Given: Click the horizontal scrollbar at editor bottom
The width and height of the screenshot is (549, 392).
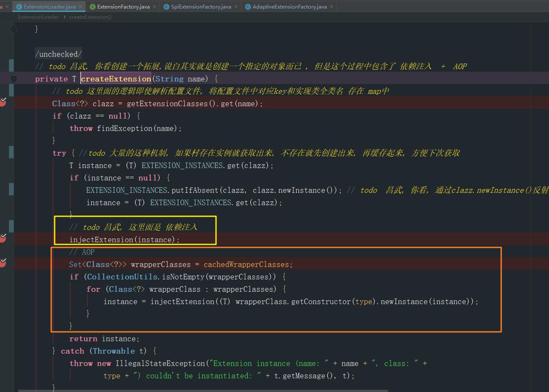Looking at the screenshot, I should click(203, 390).
